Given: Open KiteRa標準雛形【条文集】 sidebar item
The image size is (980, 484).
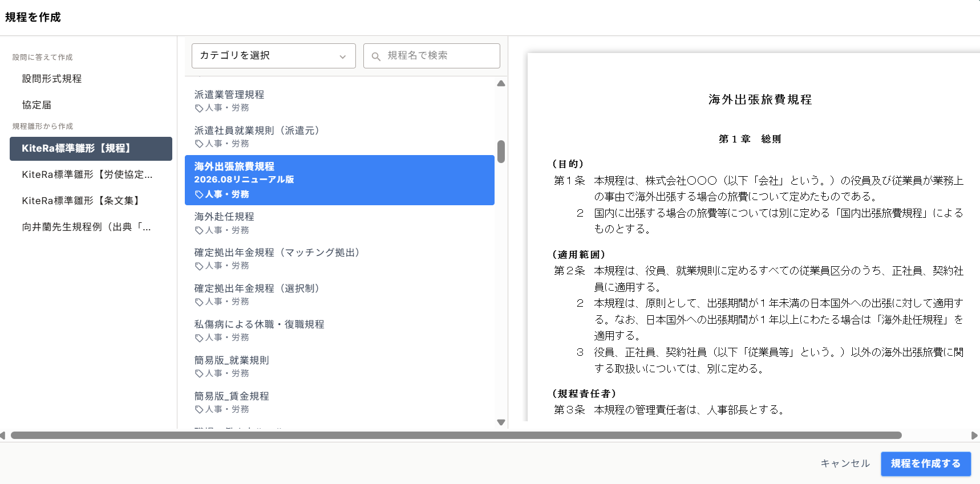Looking at the screenshot, I should 91,201.
